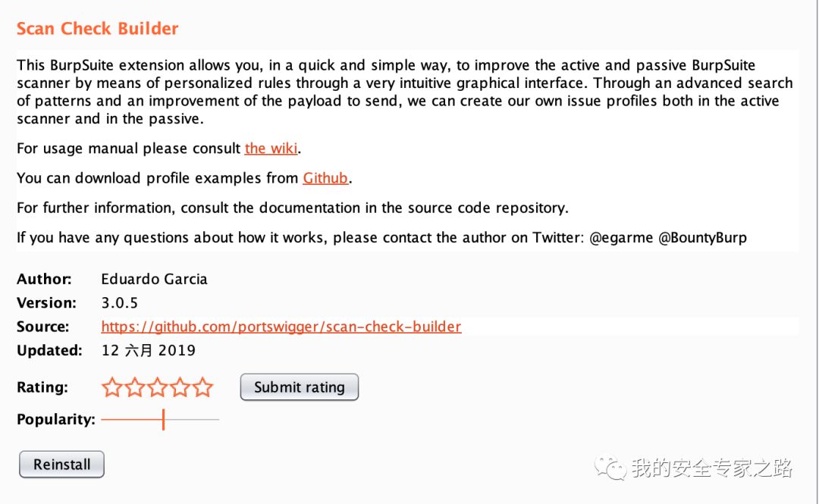Select the author name Eduardo Garcia

tap(154, 279)
